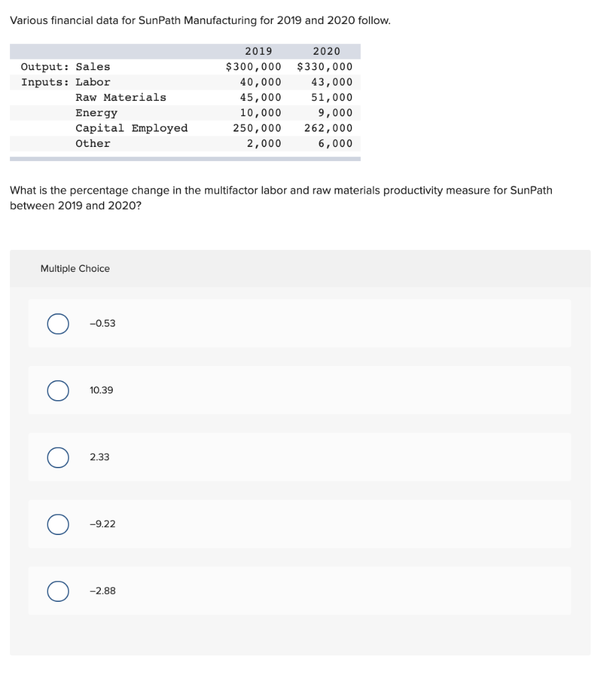Click the Energy row in the table

97,112
